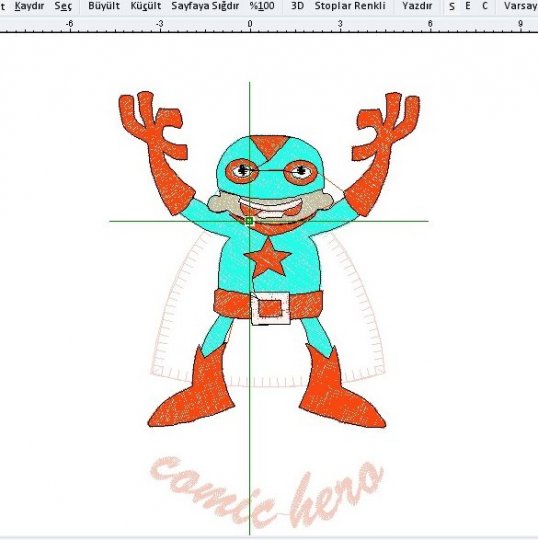Activate the Seç selection tool
The height and width of the screenshot is (540, 538).
pos(63,6)
